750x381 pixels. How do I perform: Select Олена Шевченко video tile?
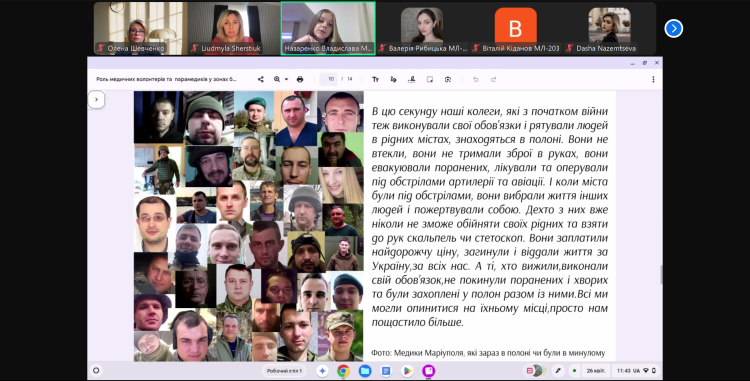[x=140, y=29]
